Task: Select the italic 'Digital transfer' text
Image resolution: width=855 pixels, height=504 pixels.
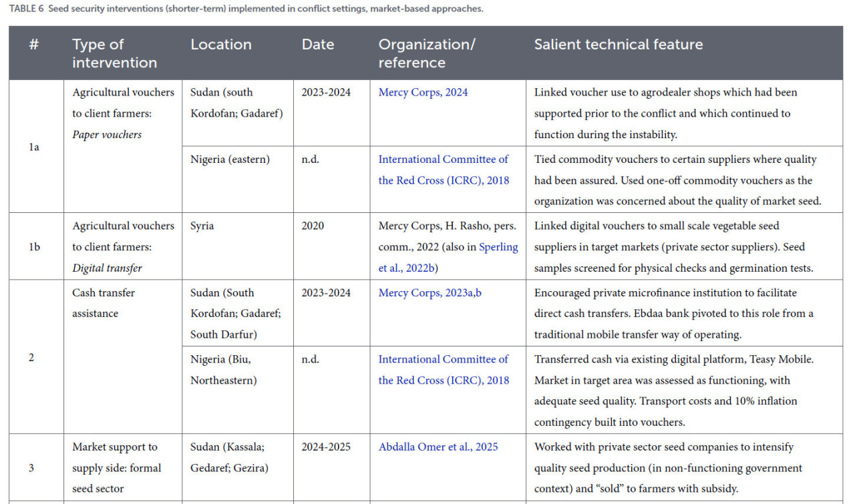Action: [107, 268]
